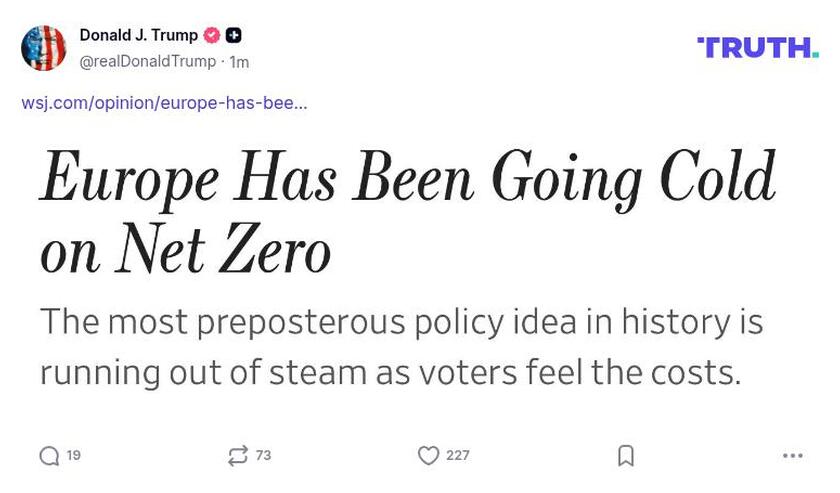Open the reply comment bubble icon
840x493 pixels.
point(49,456)
